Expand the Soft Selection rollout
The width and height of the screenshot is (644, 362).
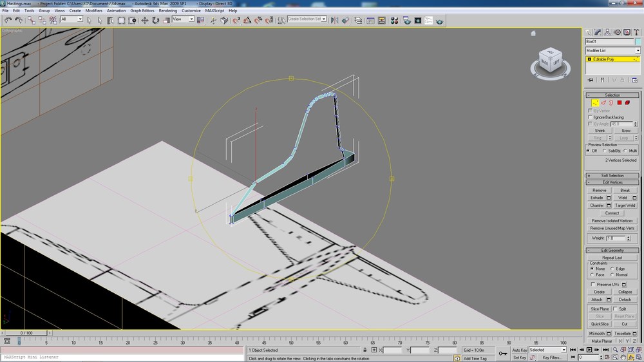click(612, 175)
